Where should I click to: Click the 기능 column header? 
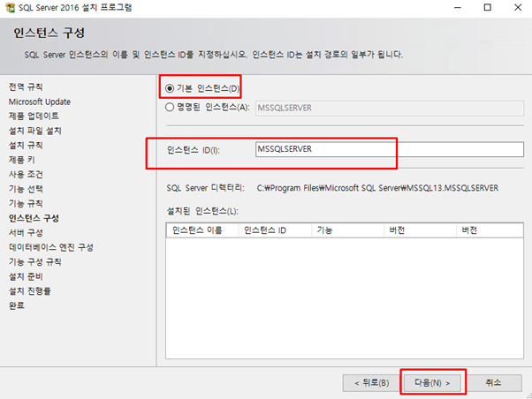coord(348,230)
